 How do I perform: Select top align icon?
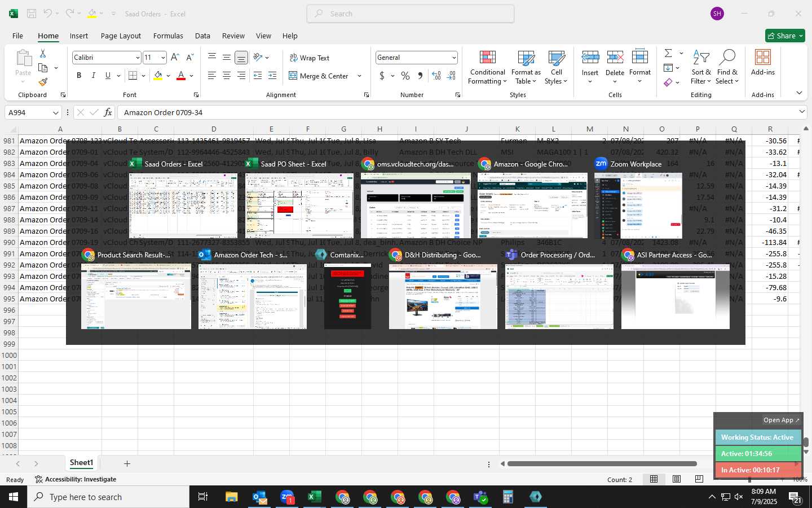[212, 58]
